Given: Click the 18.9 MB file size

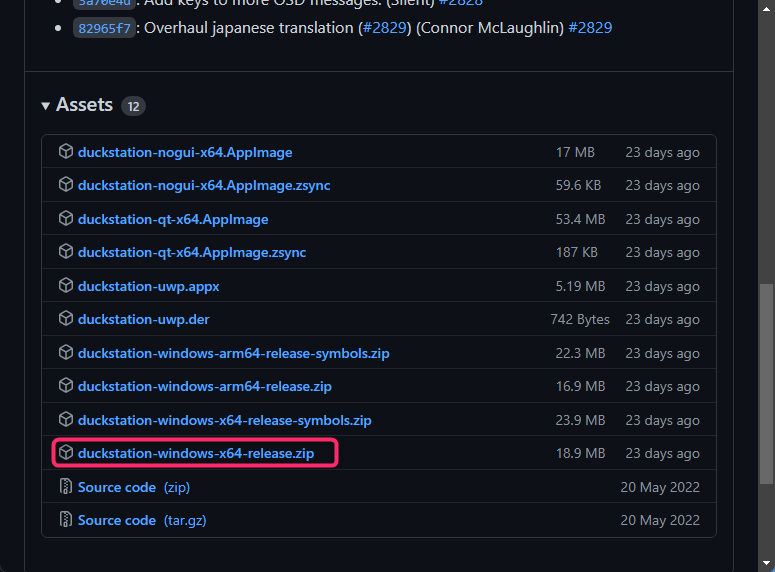Looking at the screenshot, I should (x=580, y=453).
